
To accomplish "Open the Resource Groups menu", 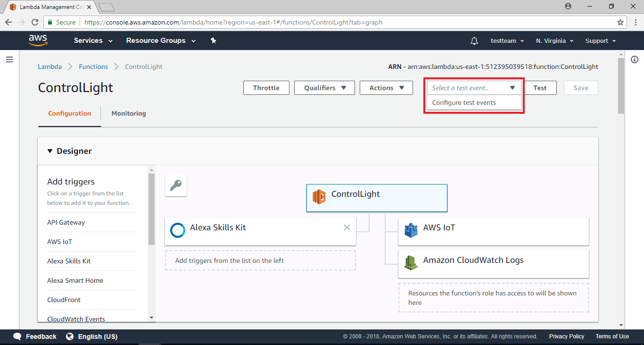I will click(x=161, y=41).
